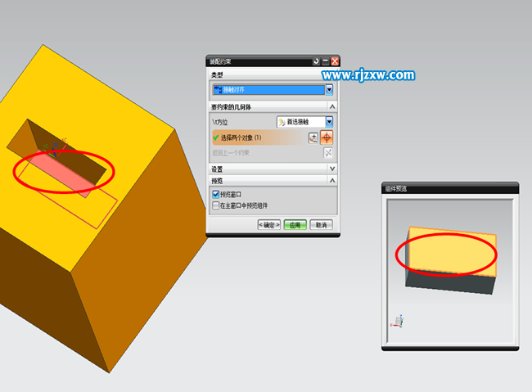Minimize the assembly constraints dialog
Image resolution: width=532 pixels, height=392 pixels.
pyautogui.click(x=325, y=61)
